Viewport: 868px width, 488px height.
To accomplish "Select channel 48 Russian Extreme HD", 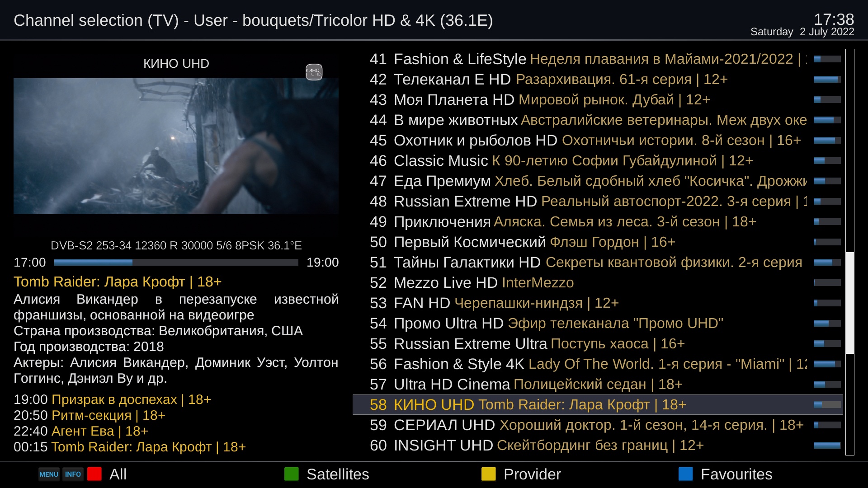I will pyautogui.click(x=598, y=201).
